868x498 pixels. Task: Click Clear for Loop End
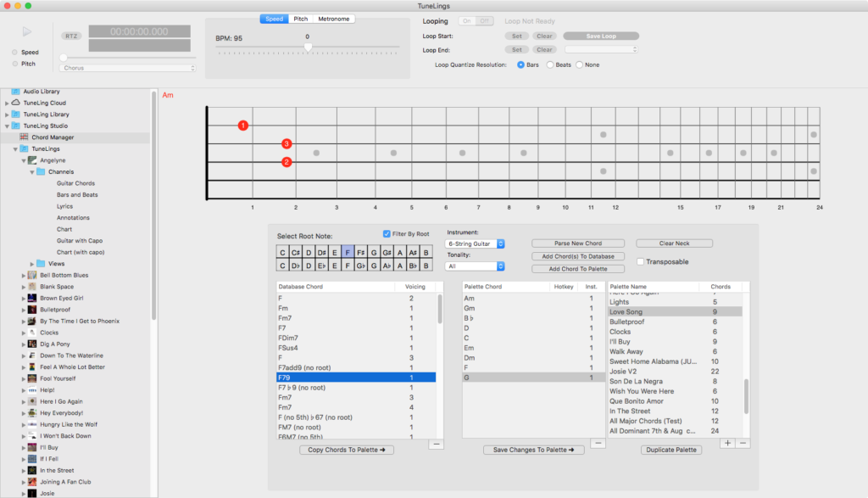click(544, 50)
